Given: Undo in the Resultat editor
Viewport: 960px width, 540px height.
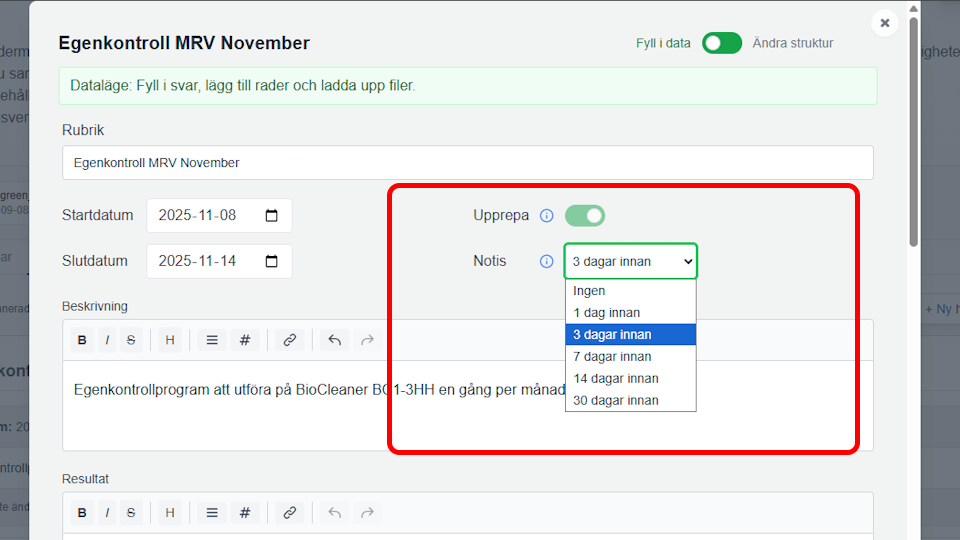Looking at the screenshot, I should pos(334,512).
